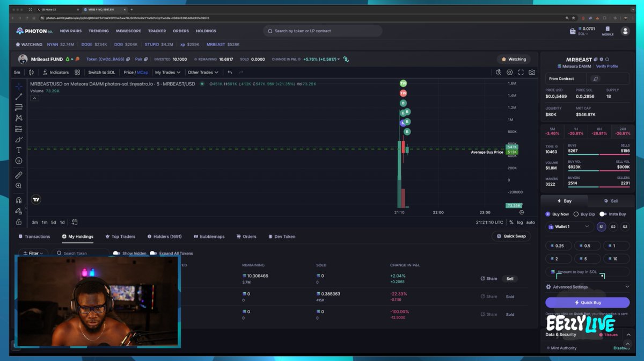Click the Indicators button

click(56, 72)
